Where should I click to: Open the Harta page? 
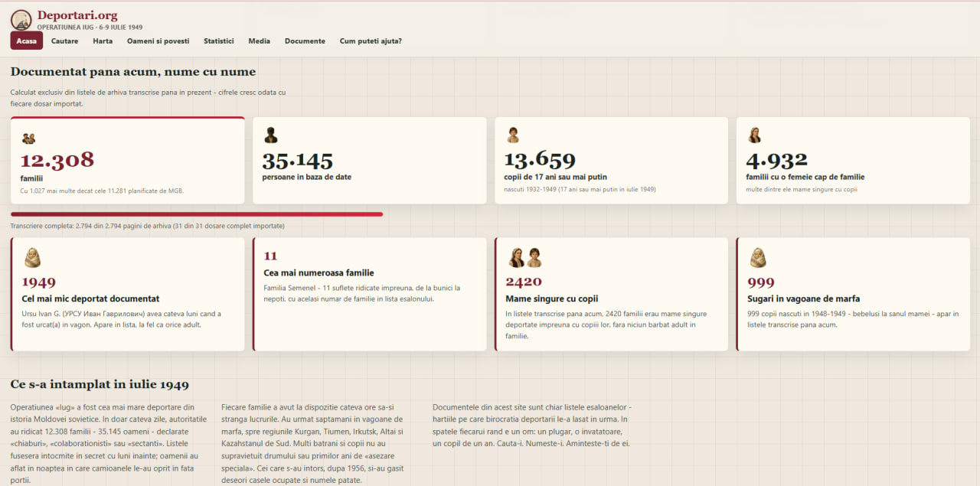[103, 41]
